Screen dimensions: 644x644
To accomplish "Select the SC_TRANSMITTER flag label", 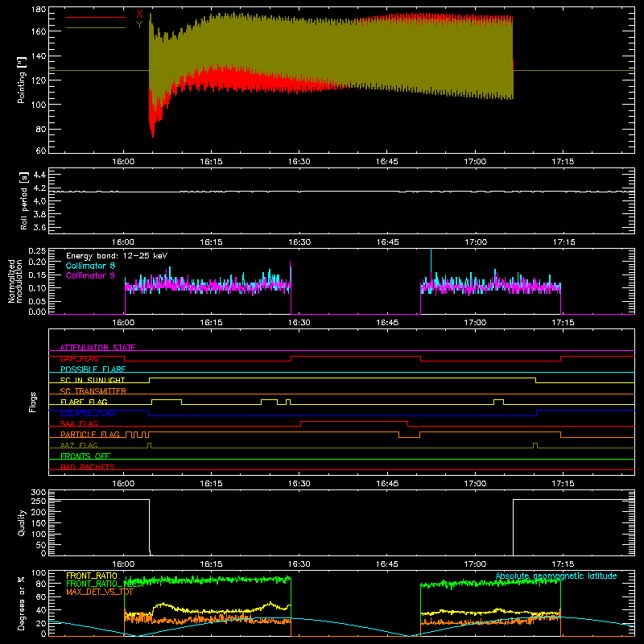I will click(x=93, y=391).
